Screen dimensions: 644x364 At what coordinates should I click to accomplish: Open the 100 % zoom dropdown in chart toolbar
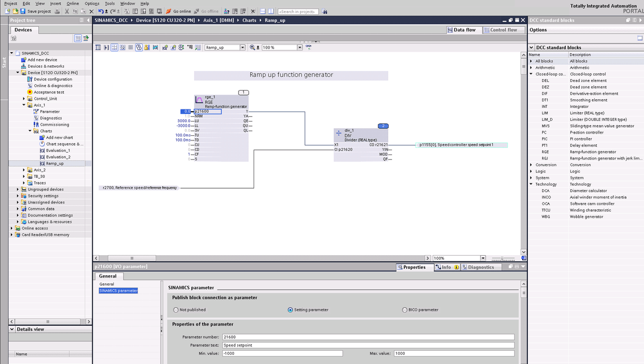[x=300, y=48]
